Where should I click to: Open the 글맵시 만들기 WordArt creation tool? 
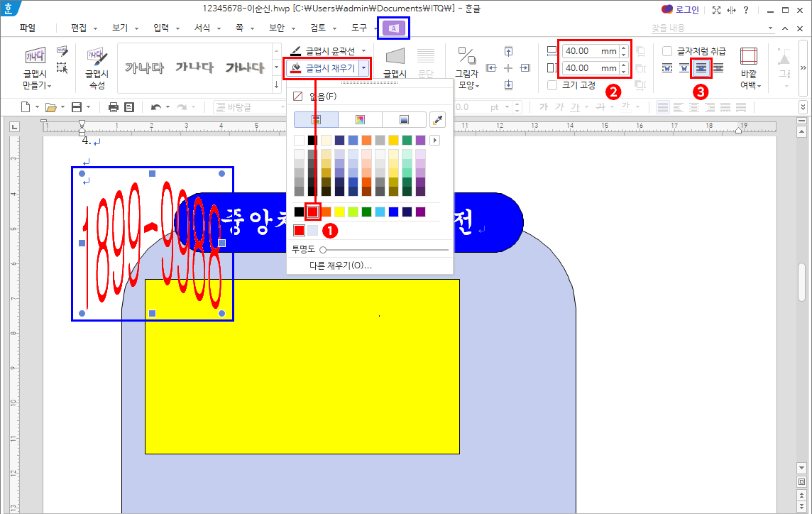35,68
